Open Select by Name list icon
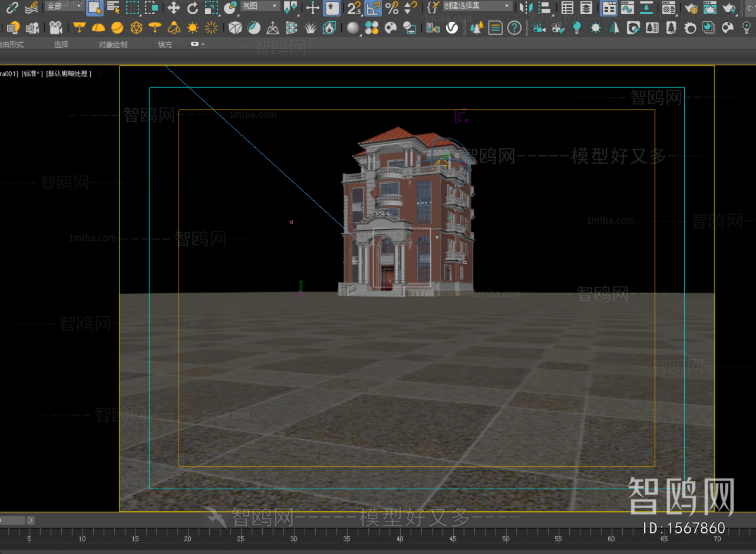The height and width of the screenshot is (554, 756). point(114,7)
